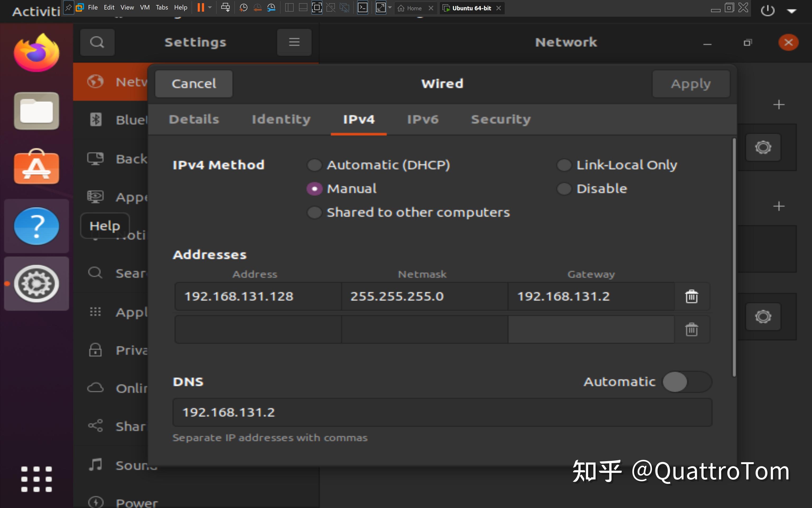The height and width of the screenshot is (508, 812).
Task: Click Send Ctrl+Alt+Del toolbar icon
Action: click(x=225, y=7)
